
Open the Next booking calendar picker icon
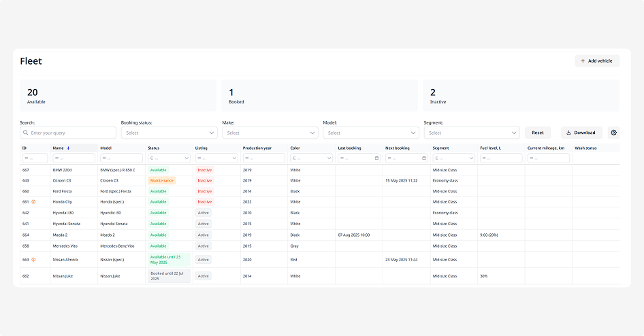[x=424, y=158]
